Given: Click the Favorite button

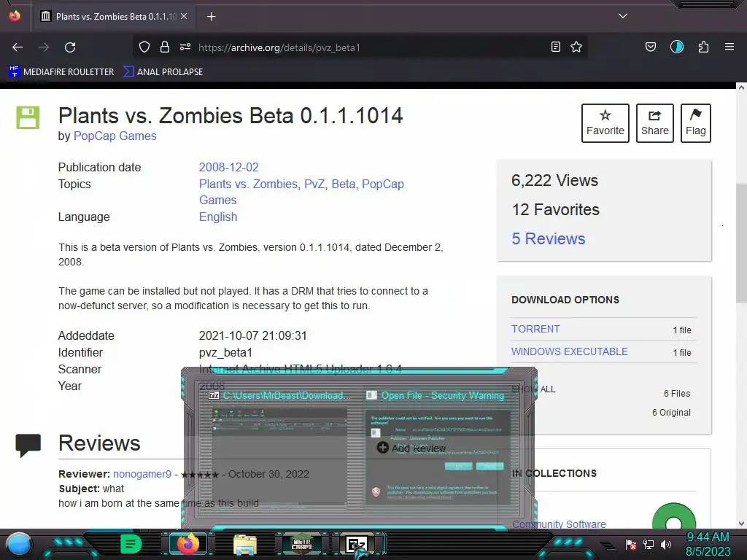Looking at the screenshot, I should point(605,122).
